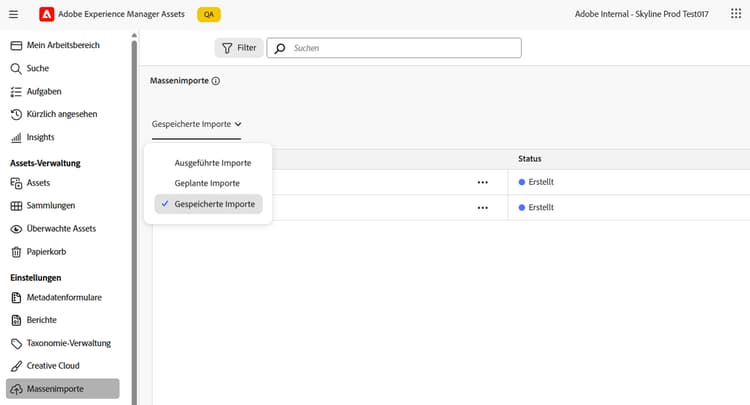Screen dimensions: 750x405
Task: Click the info icon next to Massenimporte
Action: [x=216, y=81]
